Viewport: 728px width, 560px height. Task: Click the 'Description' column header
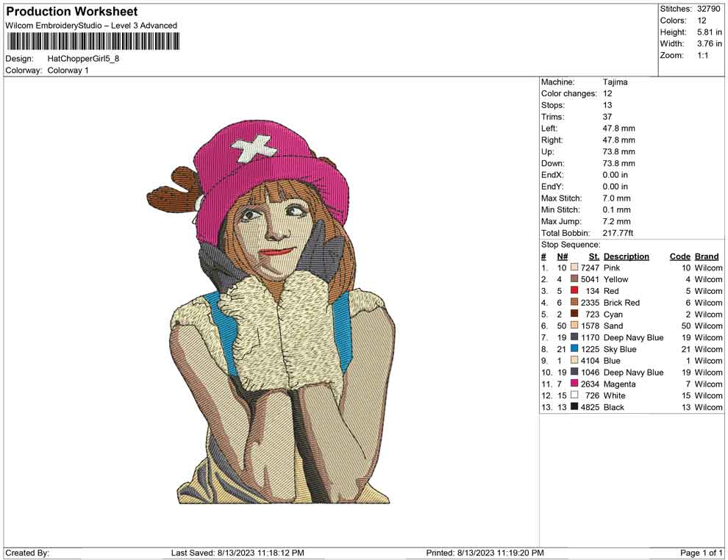coord(627,256)
